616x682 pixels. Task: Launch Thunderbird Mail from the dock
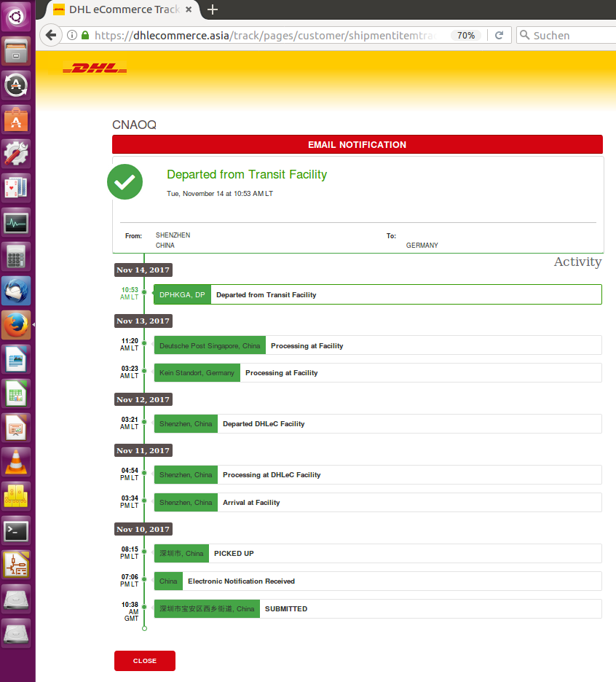[x=16, y=291]
